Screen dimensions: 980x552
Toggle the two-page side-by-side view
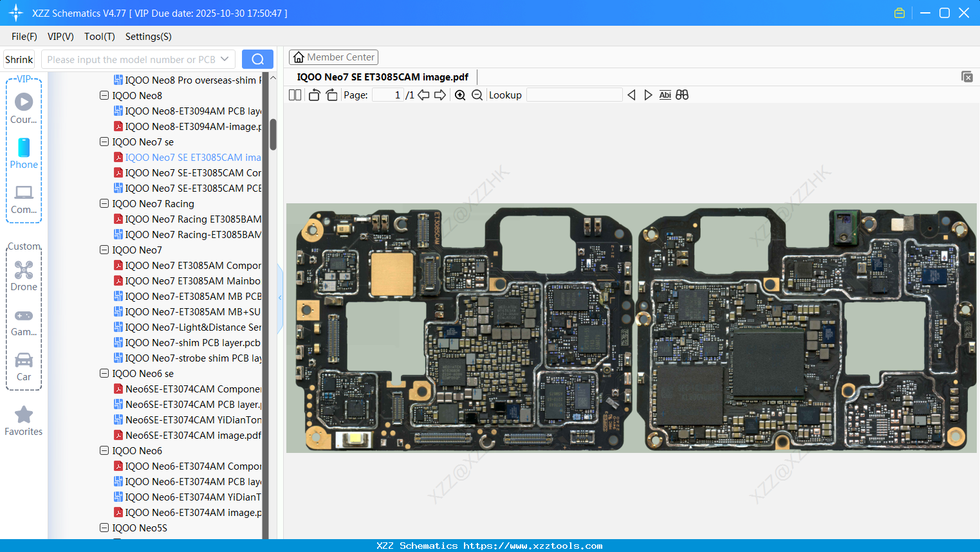tap(295, 95)
